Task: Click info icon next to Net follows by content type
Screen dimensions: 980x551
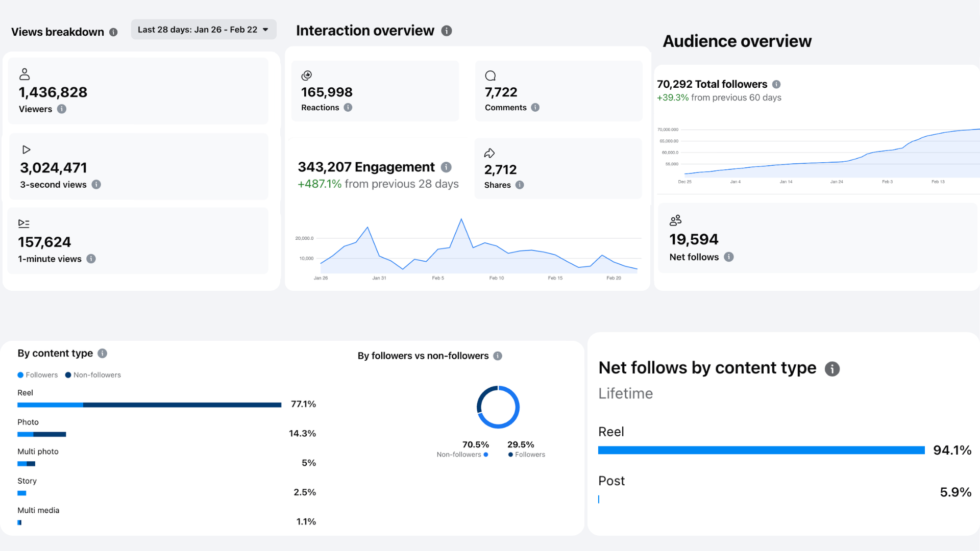Action: 832,368
